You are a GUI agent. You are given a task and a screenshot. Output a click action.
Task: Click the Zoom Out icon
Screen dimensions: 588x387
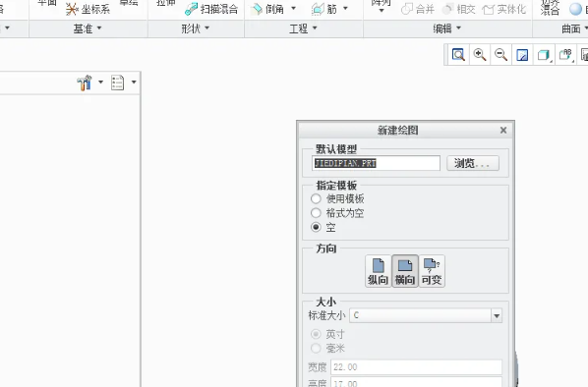[x=501, y=55]
